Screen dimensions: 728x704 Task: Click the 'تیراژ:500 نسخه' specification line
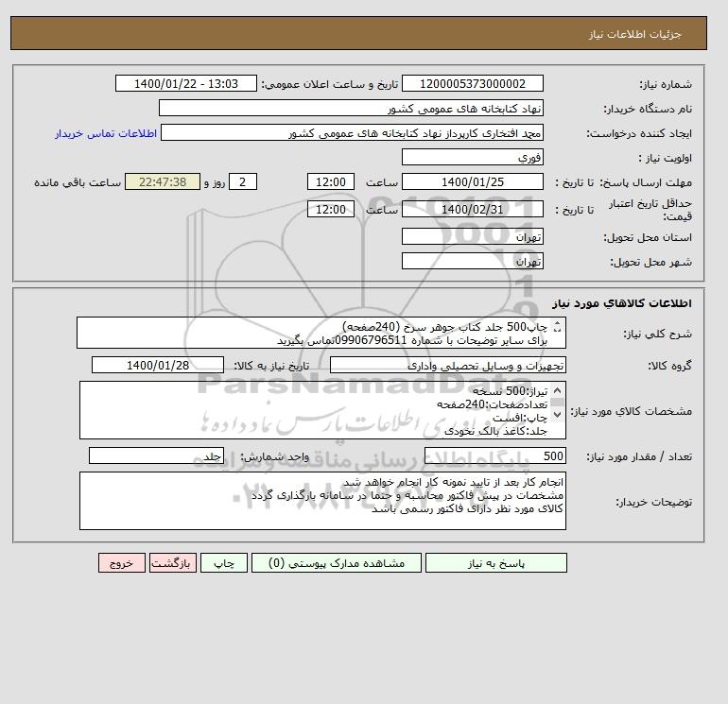pos(511,391)
